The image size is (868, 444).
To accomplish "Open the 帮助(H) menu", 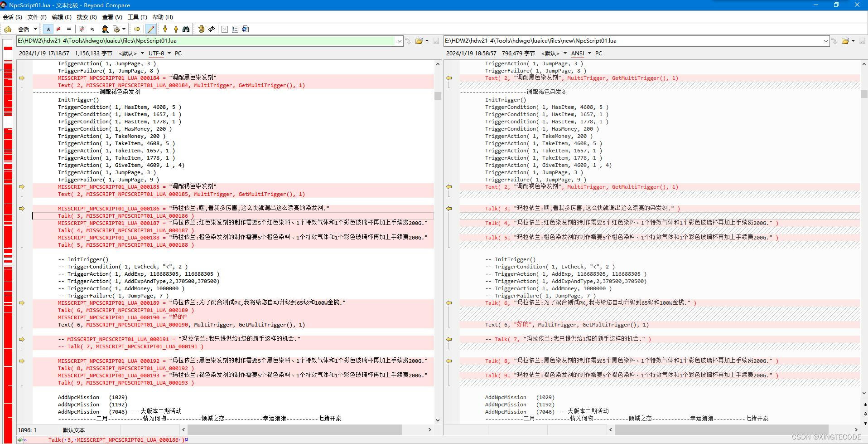I will 163,17.
